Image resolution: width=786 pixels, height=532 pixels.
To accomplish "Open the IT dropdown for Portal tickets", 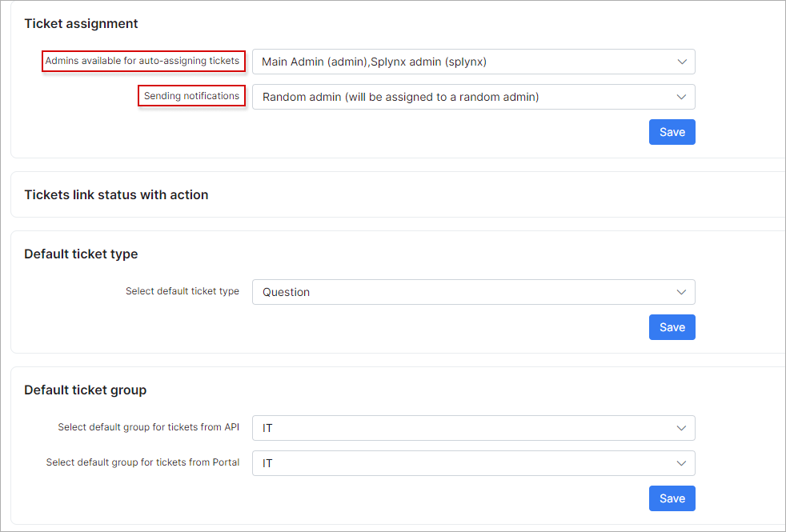I will (x=464, y=463).
